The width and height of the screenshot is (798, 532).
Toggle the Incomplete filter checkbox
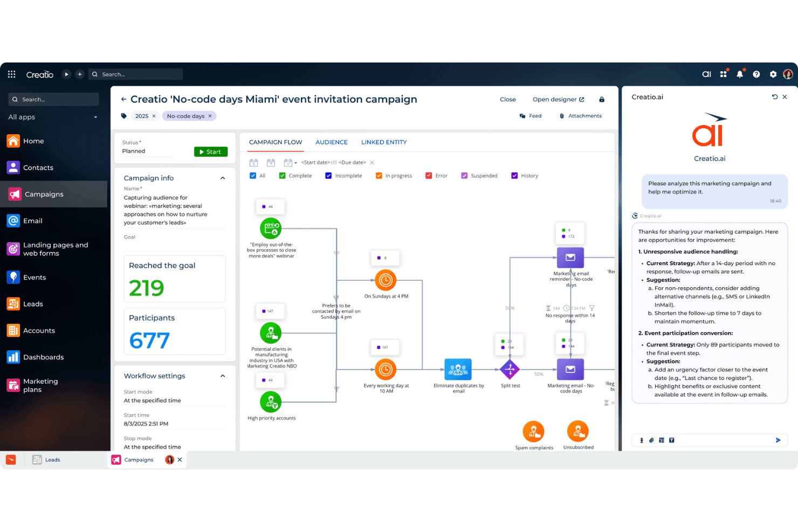(328, 176)
